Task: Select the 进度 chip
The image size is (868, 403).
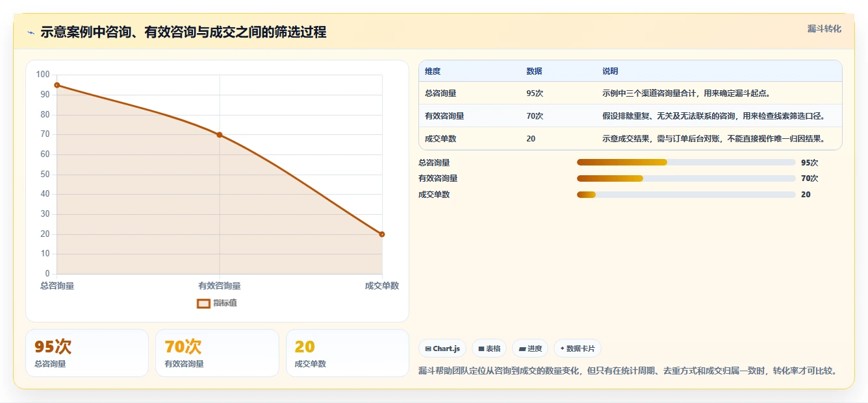Action: point(530,348)
